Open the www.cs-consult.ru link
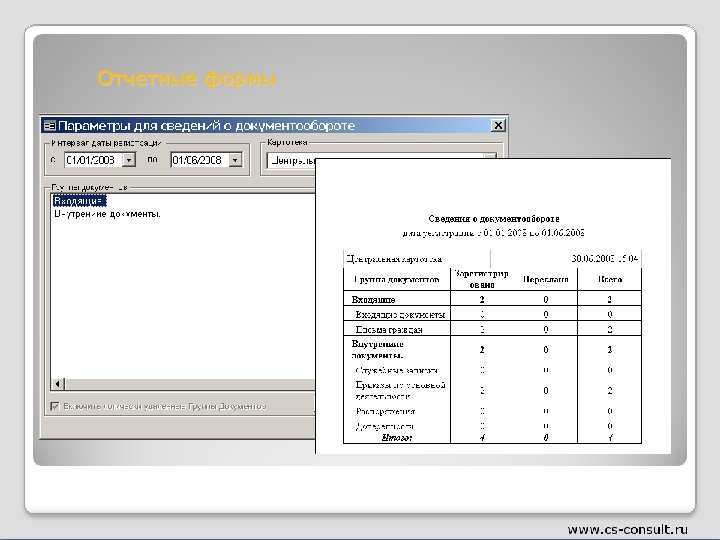 coord(628,529)
